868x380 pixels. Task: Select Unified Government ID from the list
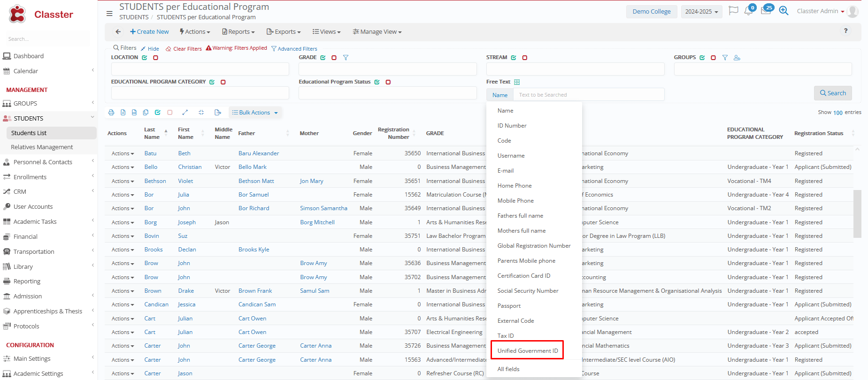pyautogui.click(x=528, y=351)
